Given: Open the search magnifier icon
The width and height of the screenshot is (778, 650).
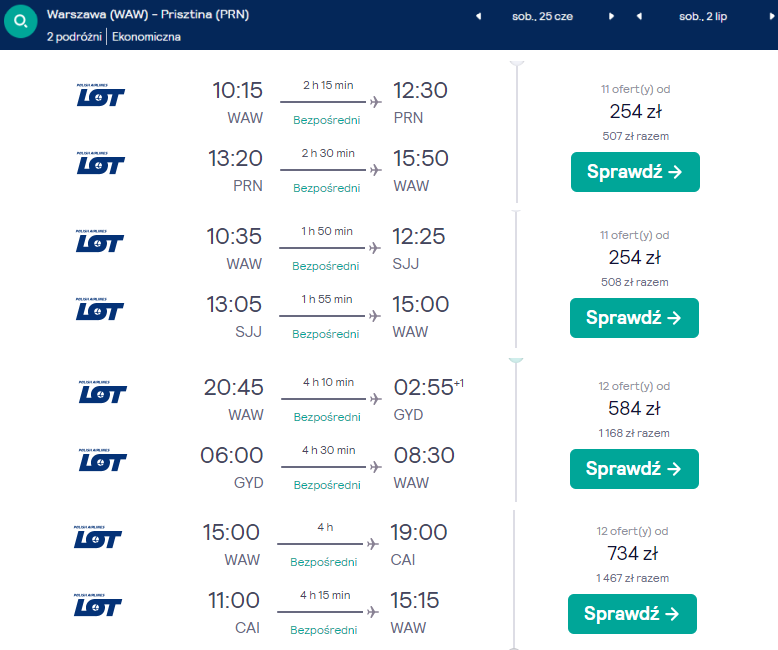Looking at the screenshot, I should [21, 21].
